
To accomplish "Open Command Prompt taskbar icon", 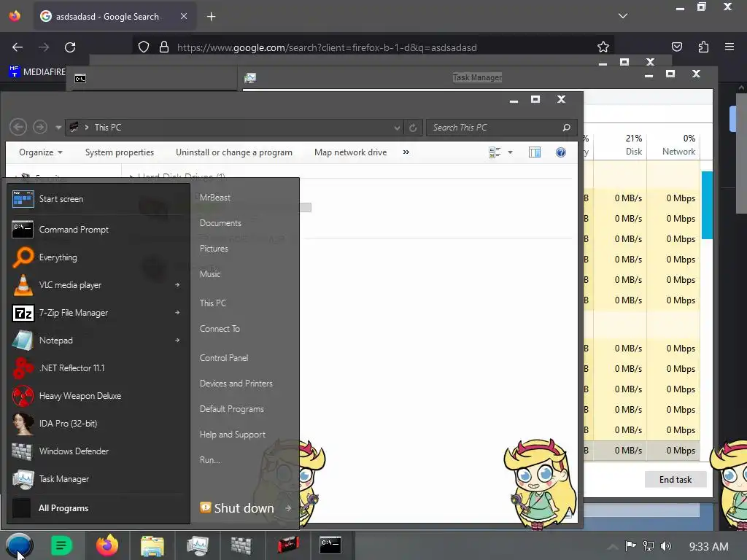I will [330, 545].
